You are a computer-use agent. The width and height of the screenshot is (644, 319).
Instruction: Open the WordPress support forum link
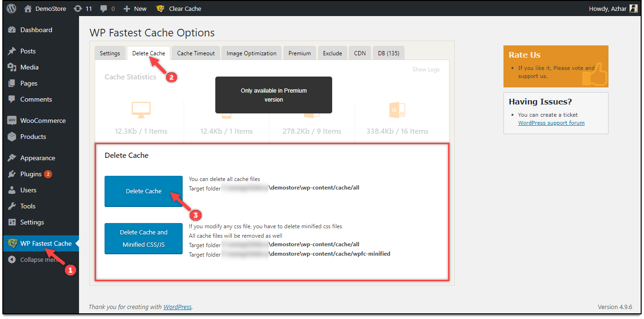[551, 123]
